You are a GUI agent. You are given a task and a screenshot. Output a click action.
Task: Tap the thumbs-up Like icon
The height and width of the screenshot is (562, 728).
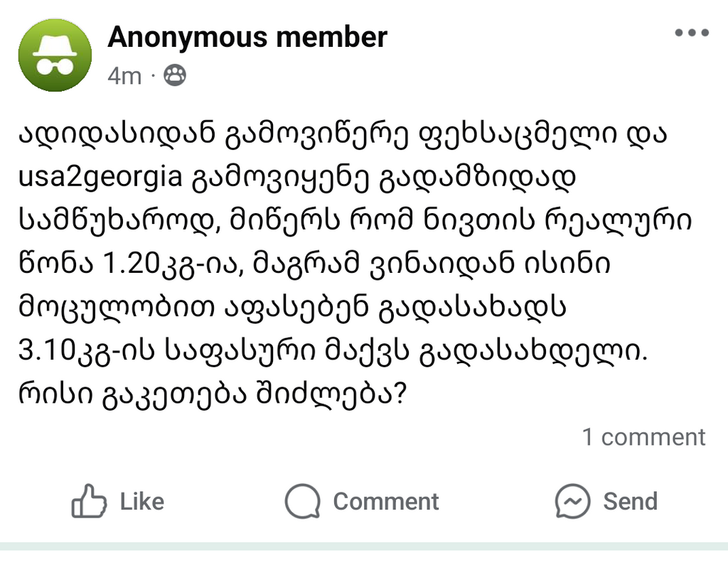point(89,501)
